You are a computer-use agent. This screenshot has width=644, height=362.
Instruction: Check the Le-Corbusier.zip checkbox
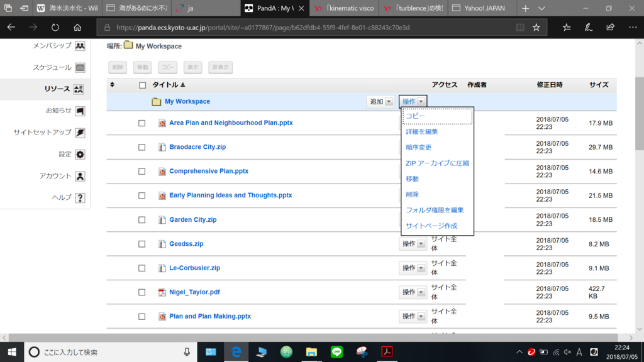(x=142, y=268)
